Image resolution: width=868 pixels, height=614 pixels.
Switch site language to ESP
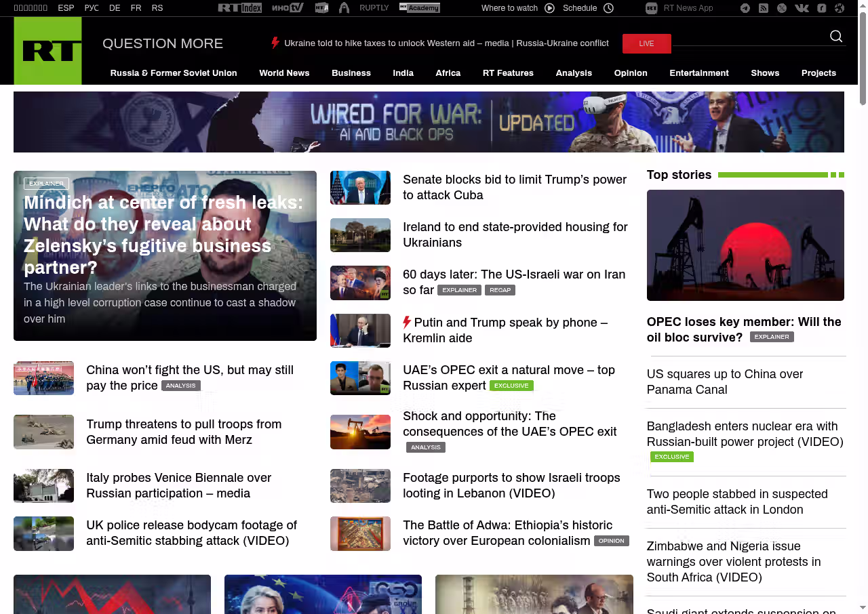point(66,8)
